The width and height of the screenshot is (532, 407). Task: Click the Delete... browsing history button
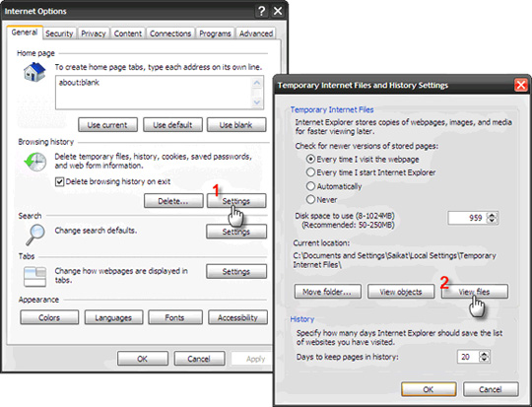click(173, 201)
